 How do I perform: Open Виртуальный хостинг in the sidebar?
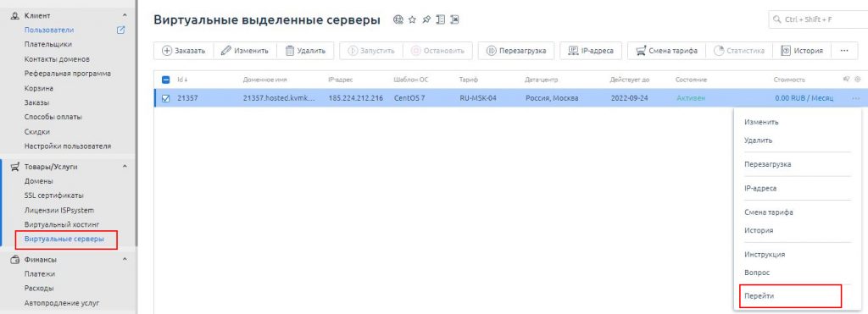coord(61,224)
